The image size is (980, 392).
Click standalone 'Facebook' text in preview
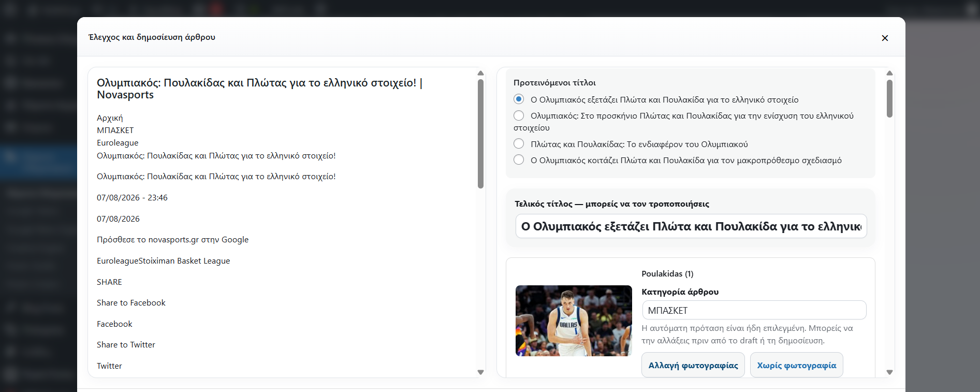click(x=114, y=324)
